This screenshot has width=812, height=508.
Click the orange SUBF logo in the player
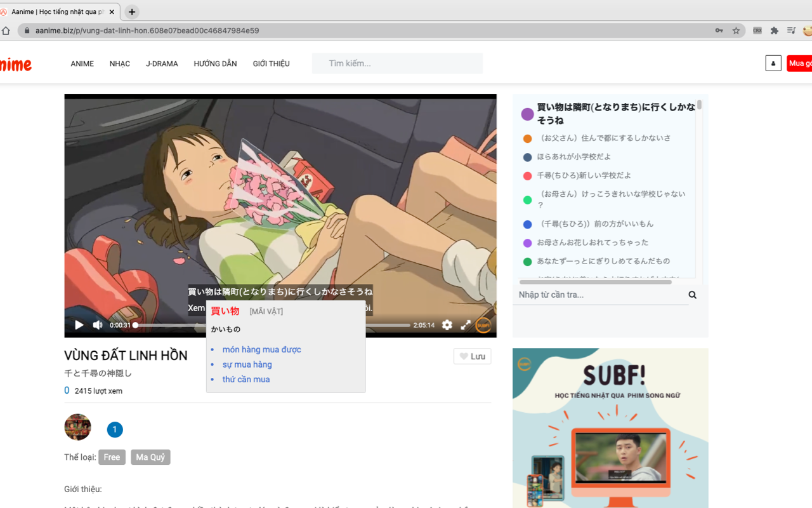[483, 325]
